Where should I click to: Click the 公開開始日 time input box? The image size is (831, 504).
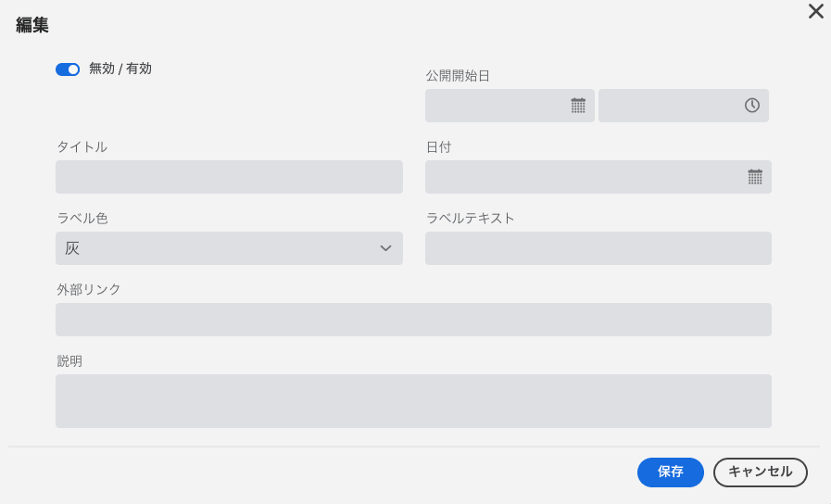[683, 106]
